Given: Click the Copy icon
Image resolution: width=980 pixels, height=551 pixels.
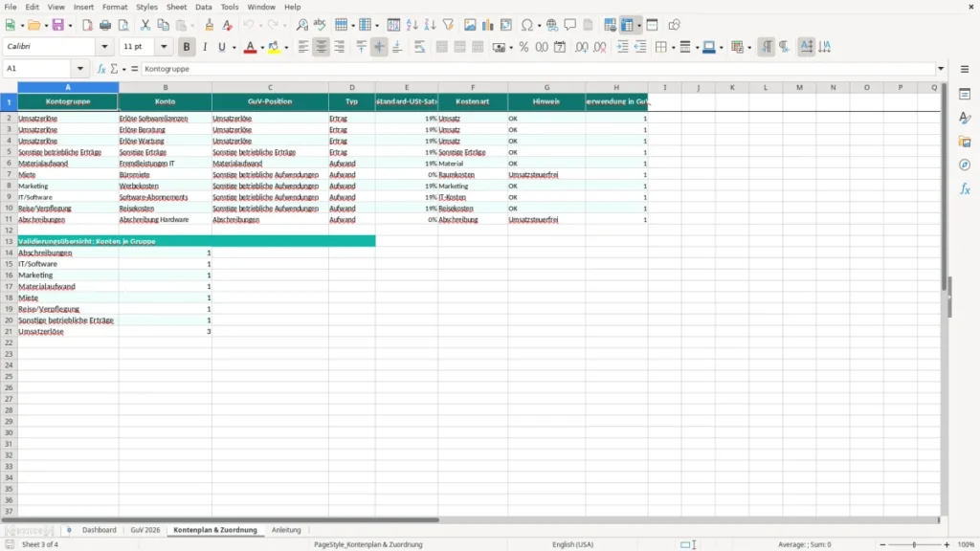Looking at the screenshot, I should 163,25.
